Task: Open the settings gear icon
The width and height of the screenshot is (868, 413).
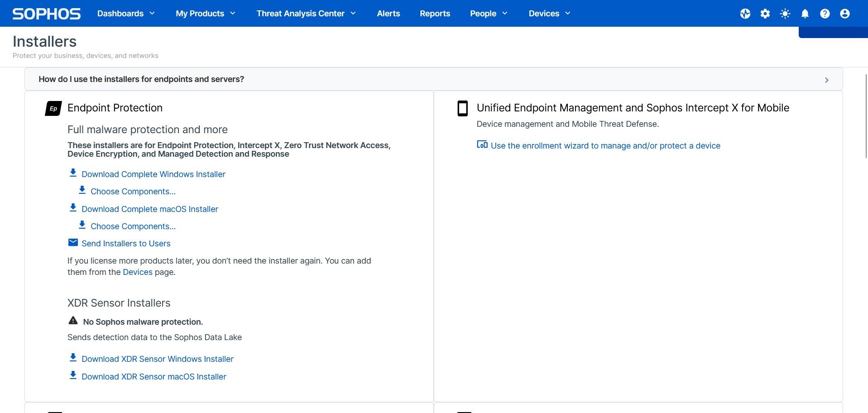Action: tap(765, 14)
